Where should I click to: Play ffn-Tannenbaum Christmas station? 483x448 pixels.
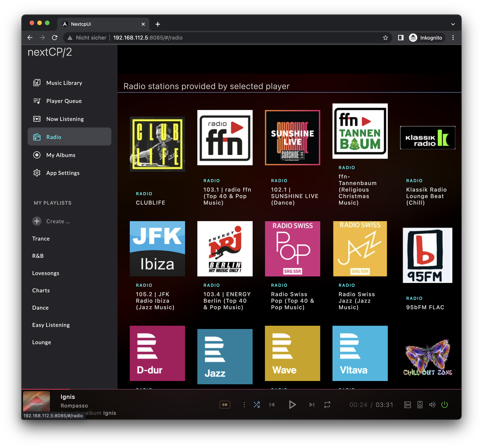pyautogui.click(x=360, y=131)
